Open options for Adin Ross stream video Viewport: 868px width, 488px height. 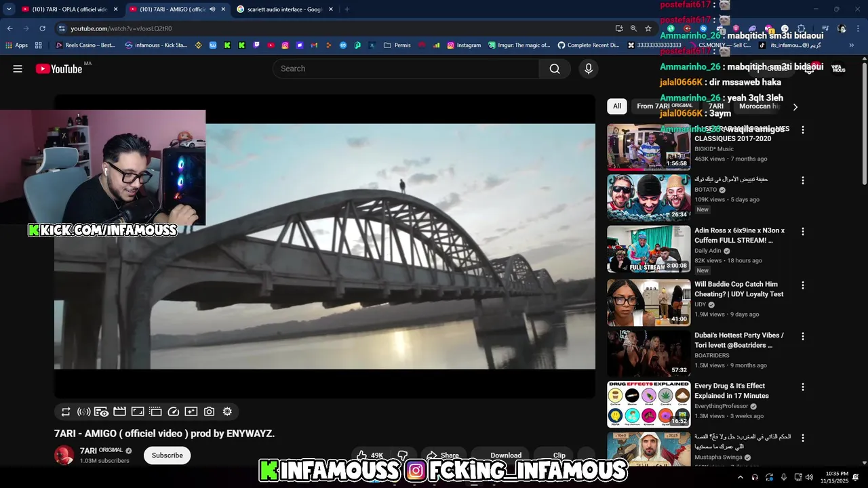click(x=803, y=231)
